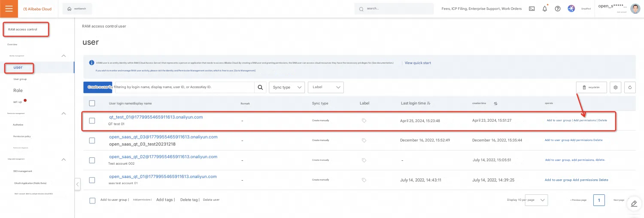Click the label tag icon for open_saas_qt_03

364,141
